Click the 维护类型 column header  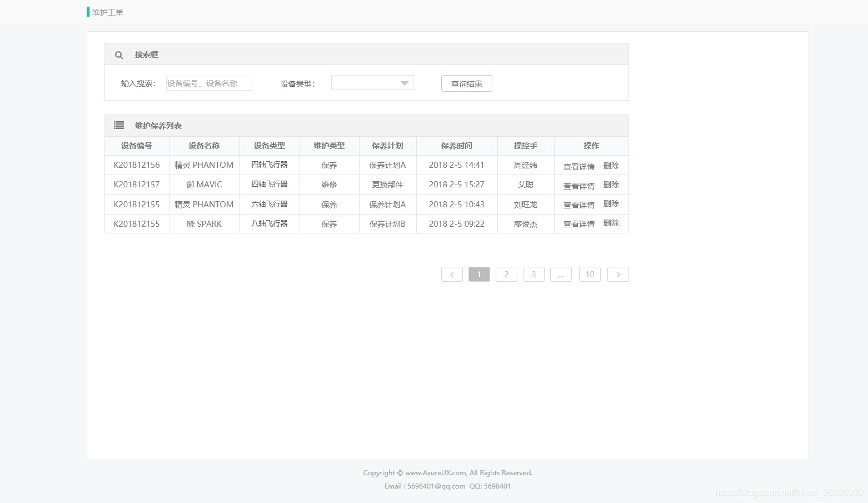329,146
